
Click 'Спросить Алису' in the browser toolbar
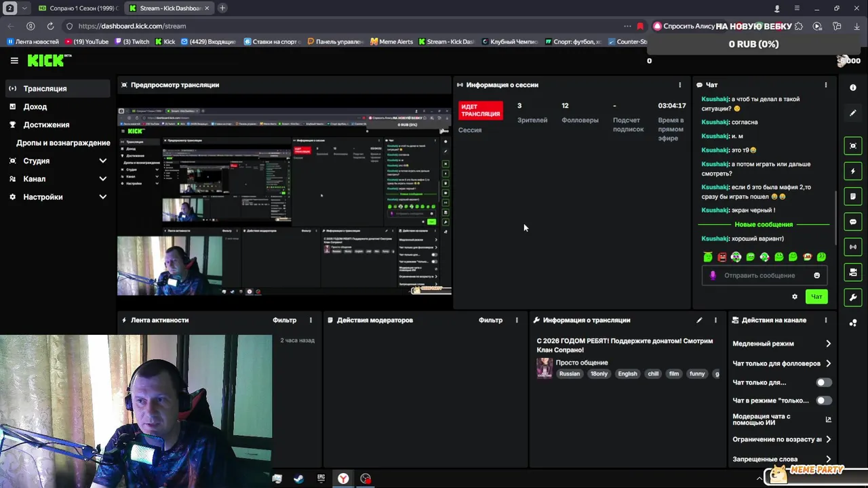684,26
